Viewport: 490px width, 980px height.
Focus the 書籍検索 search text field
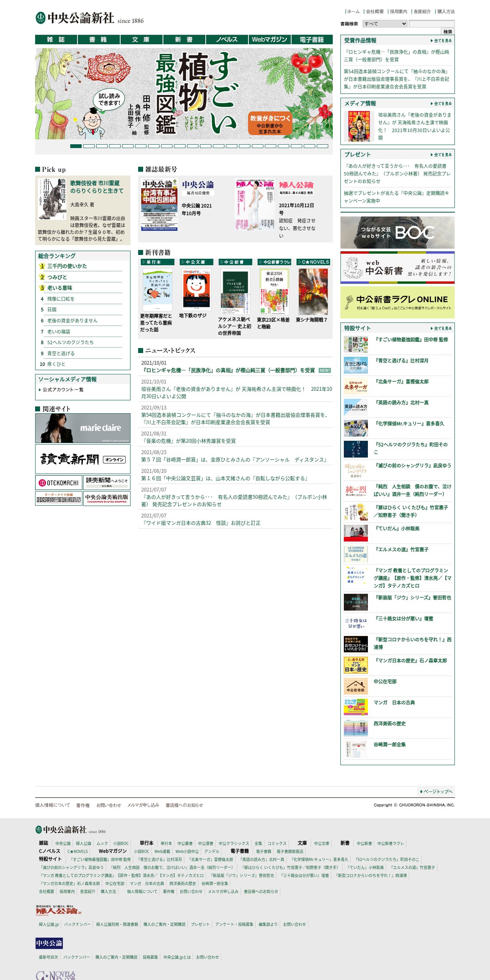(432, 24)
